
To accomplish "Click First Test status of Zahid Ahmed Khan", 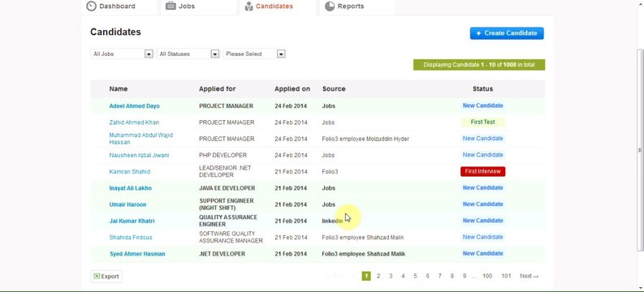I will point(482,122).
